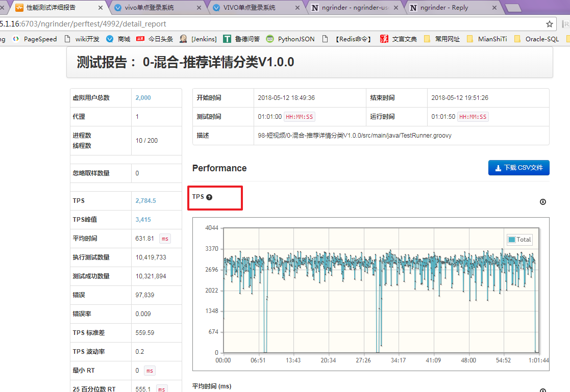
Task: Click the 下载 CSV文件 button
Action: [x=518, y=168]
